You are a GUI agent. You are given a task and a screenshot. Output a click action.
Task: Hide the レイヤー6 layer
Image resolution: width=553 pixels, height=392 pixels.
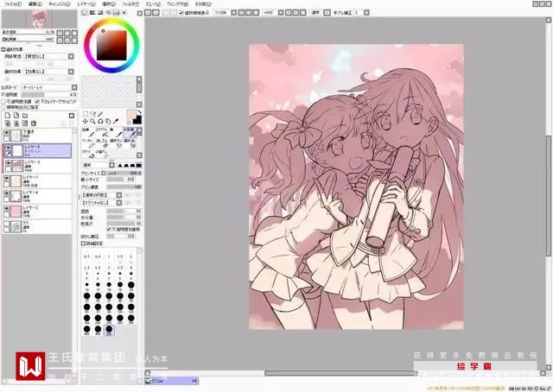(x=9, y=148)
